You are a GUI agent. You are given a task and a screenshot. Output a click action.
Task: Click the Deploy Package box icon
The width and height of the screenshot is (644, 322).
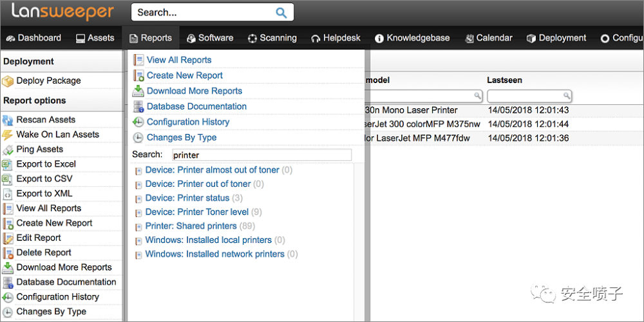(x=8, y=81)
